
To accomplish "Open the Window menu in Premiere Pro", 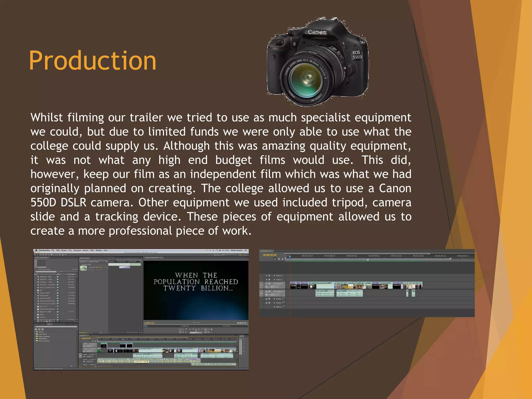I will [x=99, y=250].
